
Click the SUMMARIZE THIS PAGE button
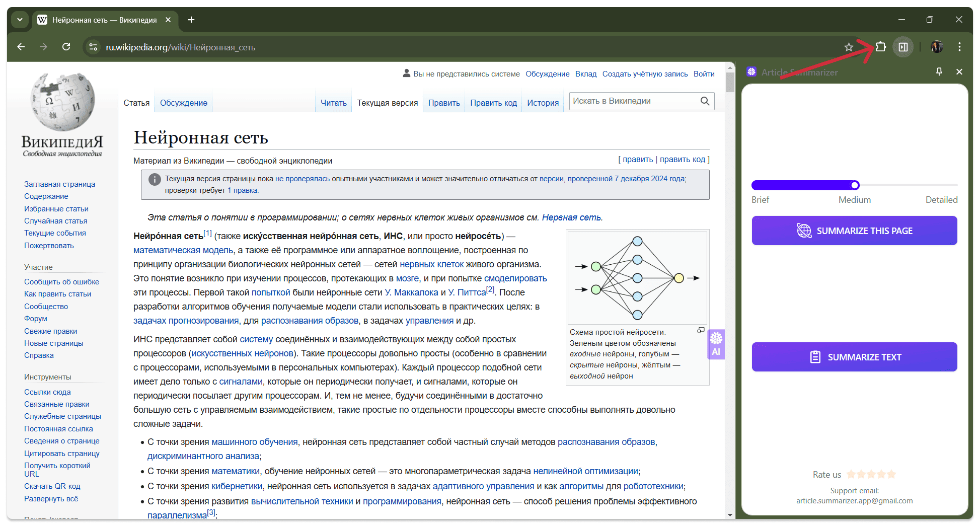(x=854, y=231)
